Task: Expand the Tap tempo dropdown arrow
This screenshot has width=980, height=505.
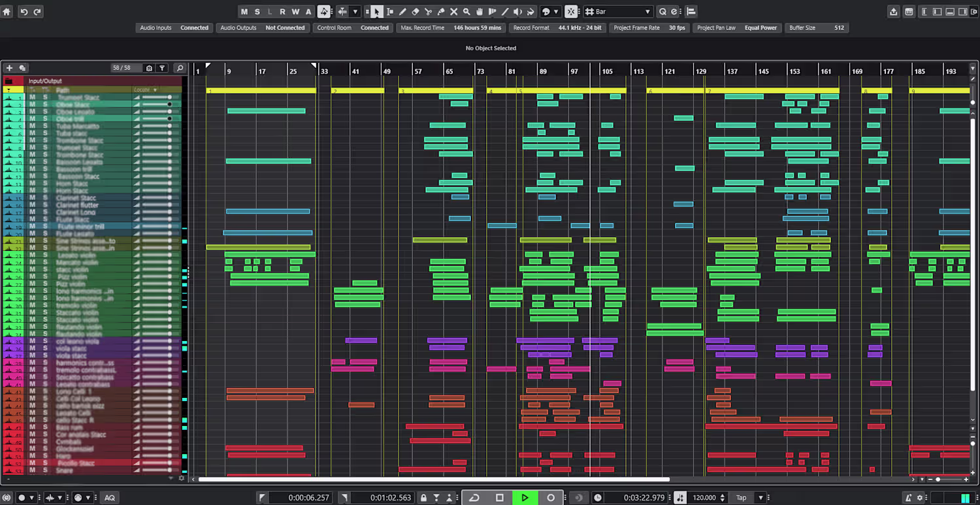Action: tap(760, 498)
